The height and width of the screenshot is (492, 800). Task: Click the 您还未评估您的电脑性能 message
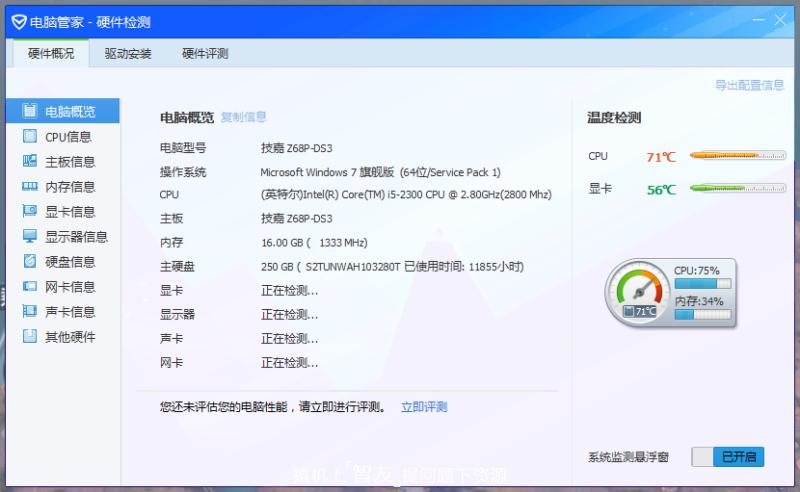click(272, 407)
